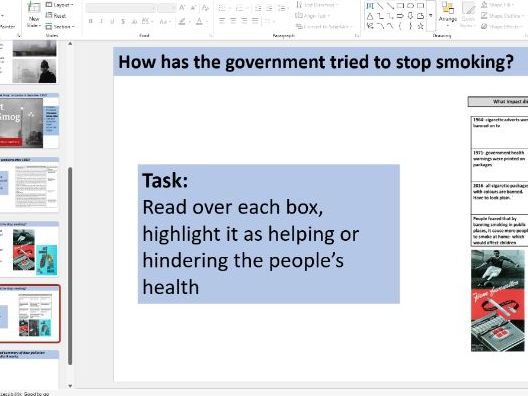Center the text

(x=233, y=21)
